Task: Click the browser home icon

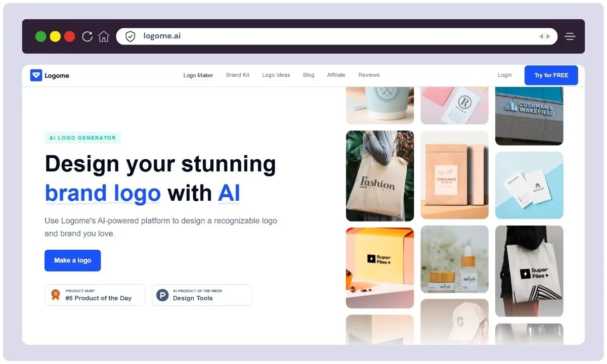Action: click(x=104, y=36)
